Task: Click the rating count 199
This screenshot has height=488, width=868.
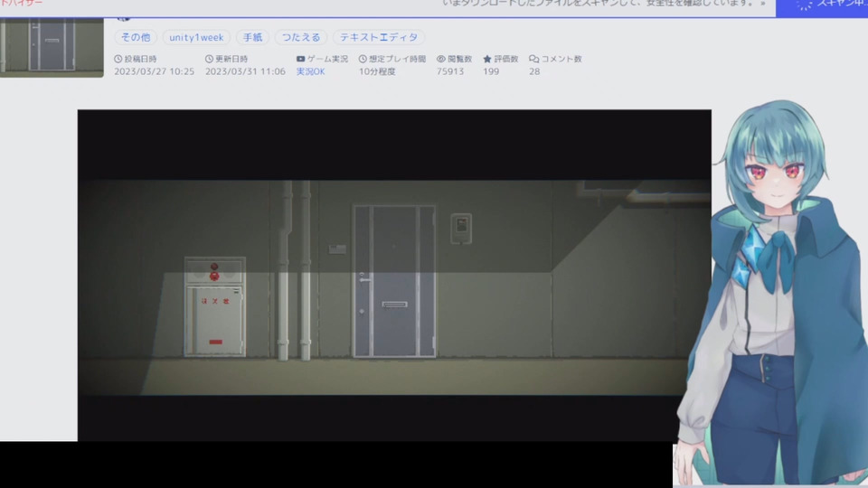Action: (x=491, y=71)
